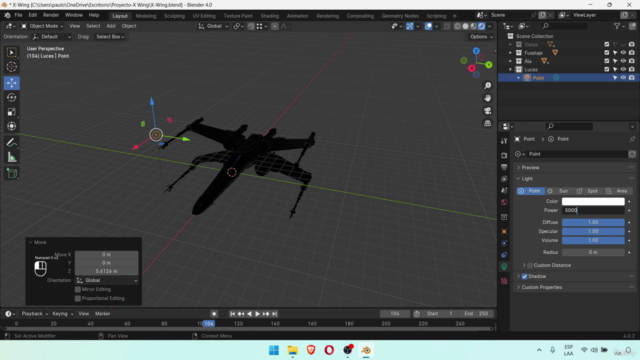Hide the Fuselaje collection with eye icon
The height and width of the screenshot is (360, 640).
pos(623,53)
